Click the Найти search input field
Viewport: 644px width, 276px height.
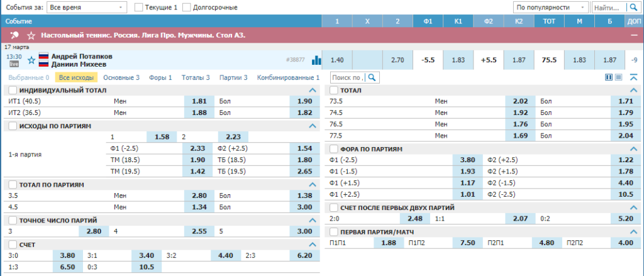click(x=610, y=7)
